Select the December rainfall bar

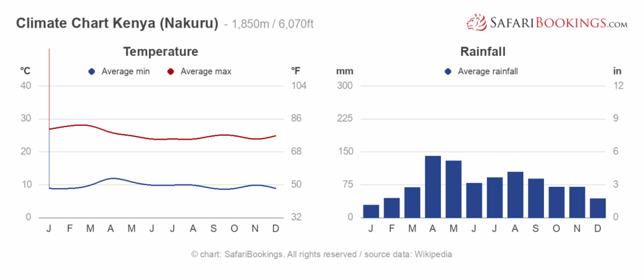[597, 208]
